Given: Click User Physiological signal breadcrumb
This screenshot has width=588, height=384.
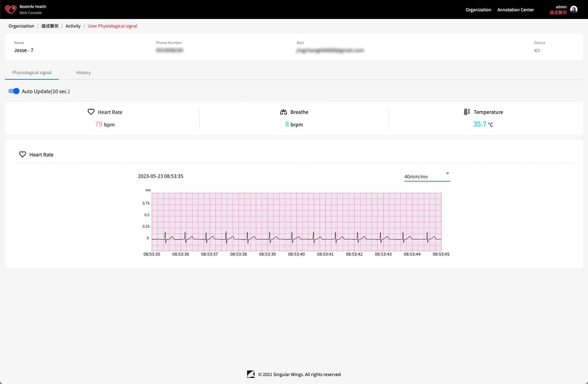Looking at the screenshot, I should [112, 26].
